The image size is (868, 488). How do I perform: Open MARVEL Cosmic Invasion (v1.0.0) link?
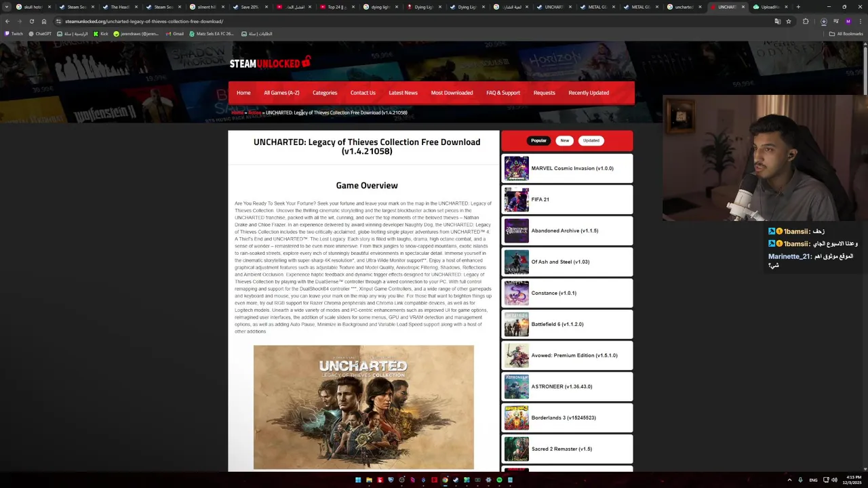(x=572, y=168)
